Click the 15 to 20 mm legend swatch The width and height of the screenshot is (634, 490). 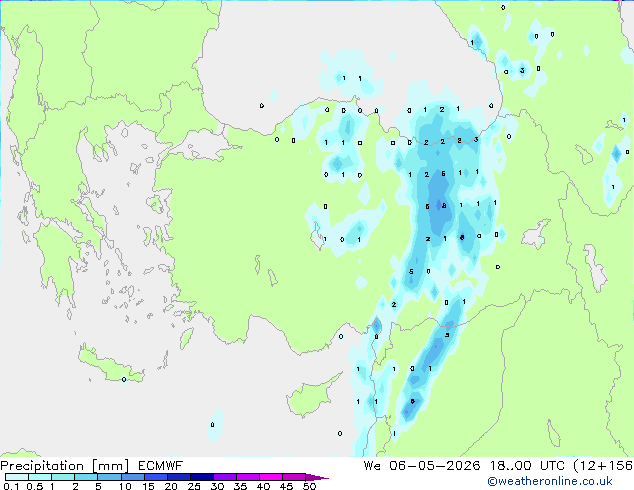[155, 477]
